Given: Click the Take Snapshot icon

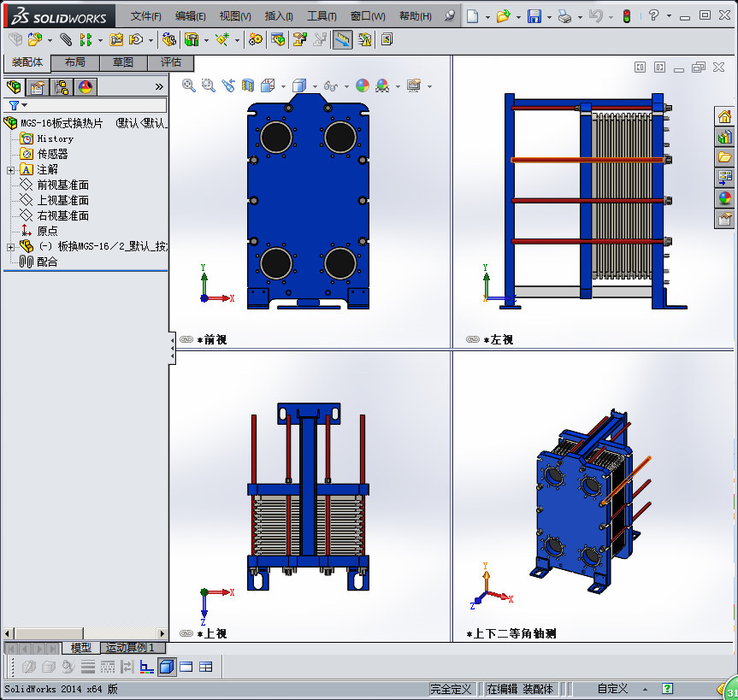Looking at the screenshot, I should 387,39.
